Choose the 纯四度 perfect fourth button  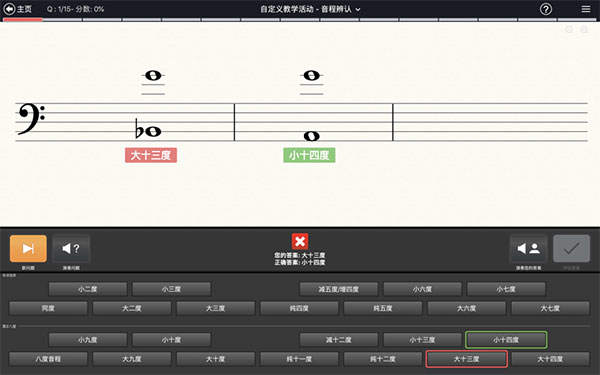coord(299,308)
